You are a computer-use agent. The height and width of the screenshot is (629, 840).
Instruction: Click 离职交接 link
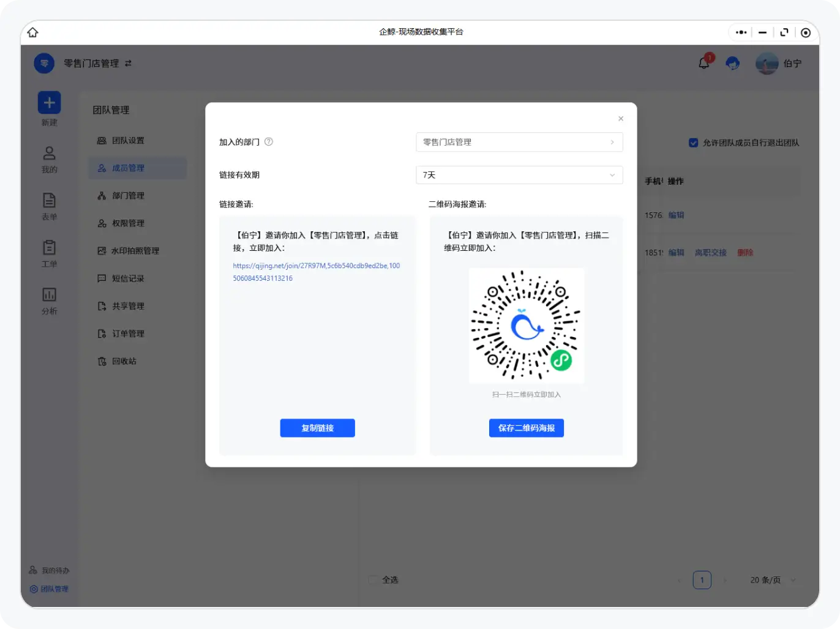click(711, 253)
